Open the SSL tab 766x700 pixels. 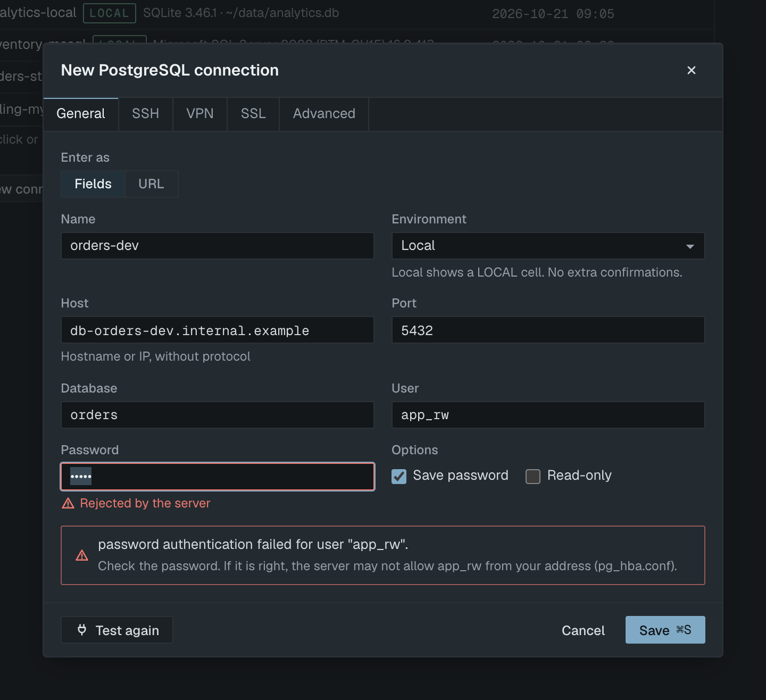click(253, 114)
